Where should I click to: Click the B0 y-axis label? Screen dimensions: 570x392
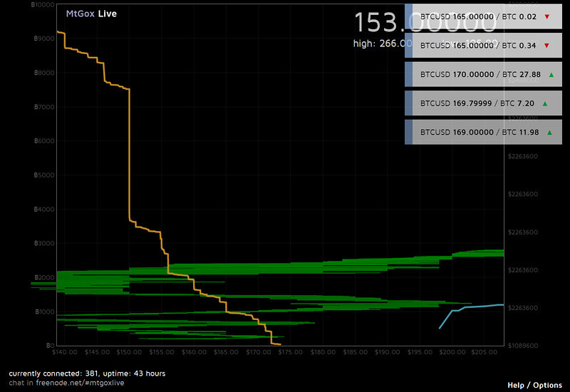[51, 346]
